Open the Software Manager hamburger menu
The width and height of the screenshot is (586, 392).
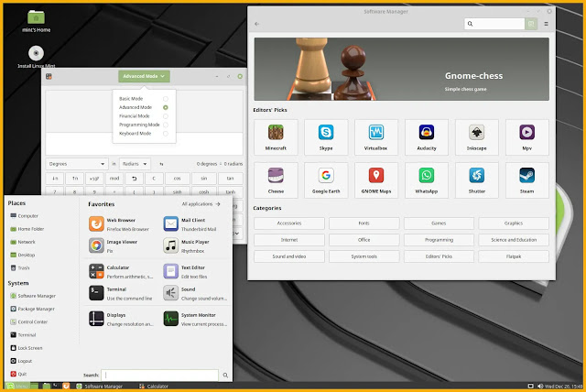point(546,24)
